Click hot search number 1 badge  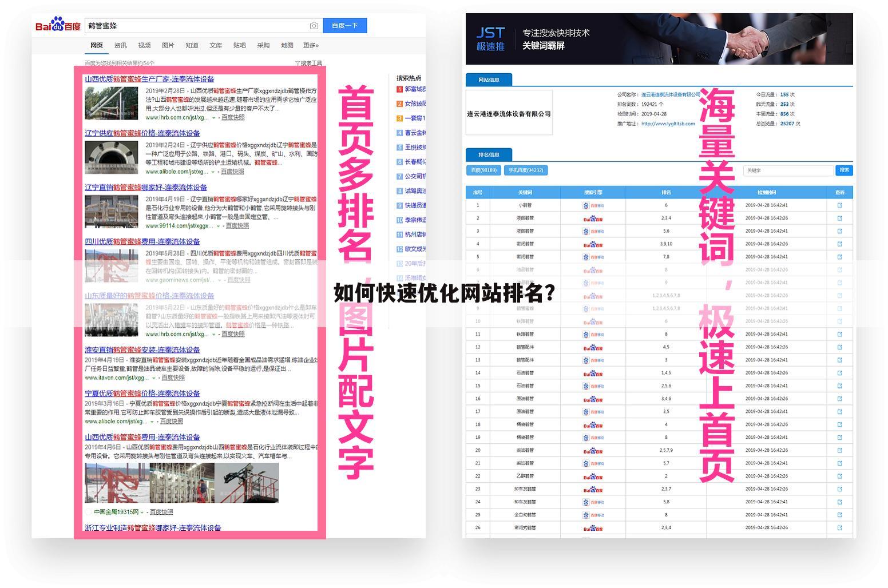[x=399, y=90]
